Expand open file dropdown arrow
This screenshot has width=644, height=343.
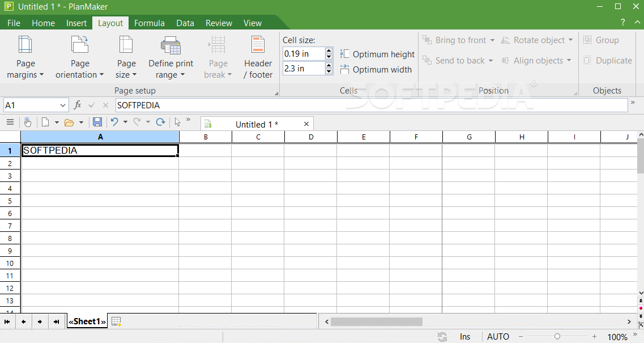tap(81, 122)
